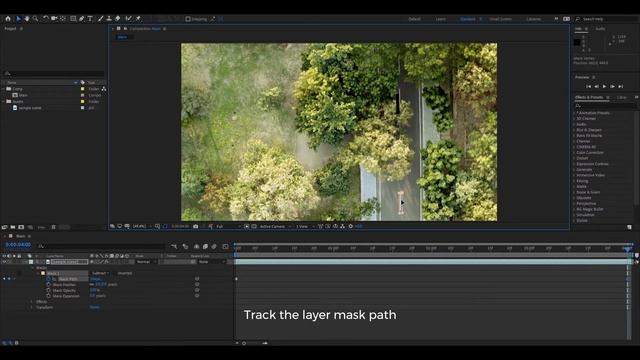Jump to last frame in Preview panel

tap(621, 87)
